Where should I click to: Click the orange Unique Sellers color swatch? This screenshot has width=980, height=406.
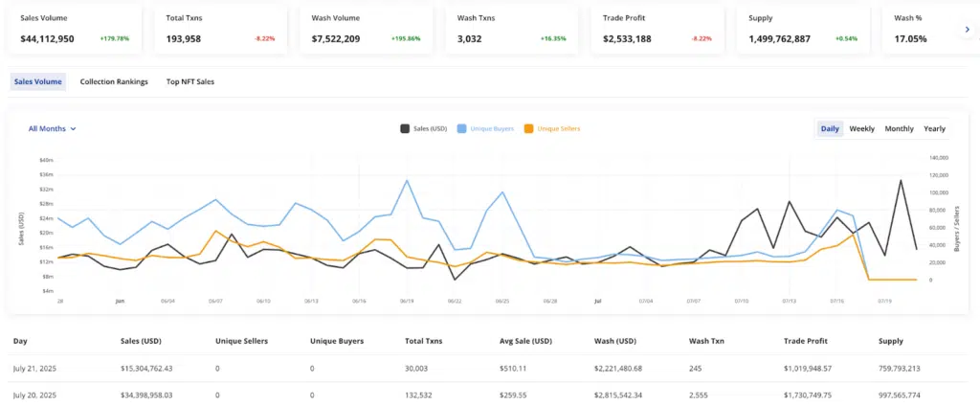[529, 128]
